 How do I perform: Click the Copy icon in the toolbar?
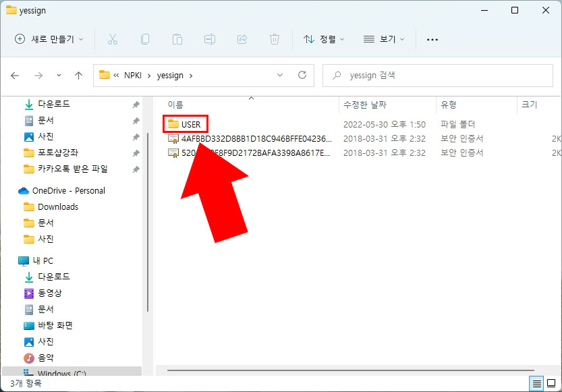145,39
